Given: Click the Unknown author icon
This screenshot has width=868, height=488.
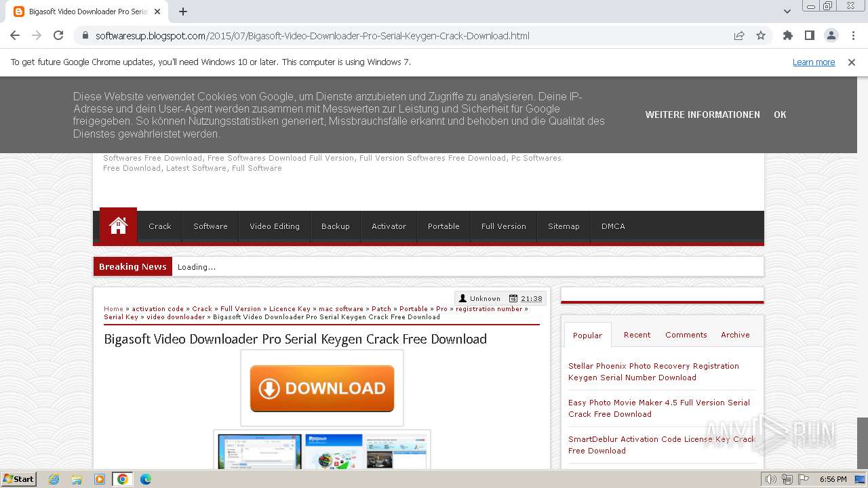Looking at the screenshot, I should pyautogui.click(x=463, y=298).
